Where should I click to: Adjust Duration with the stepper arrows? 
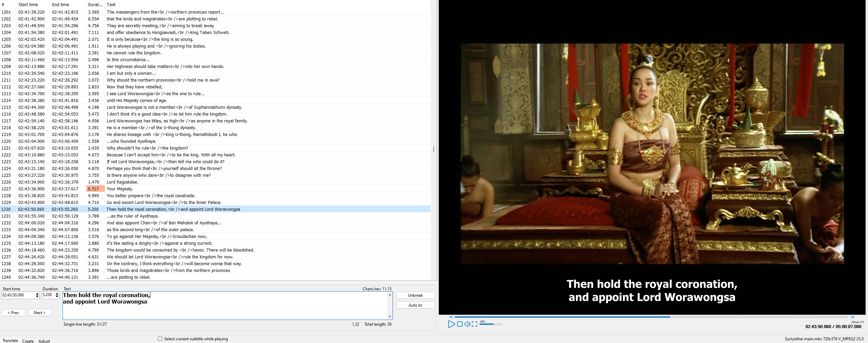pos(57,295)
